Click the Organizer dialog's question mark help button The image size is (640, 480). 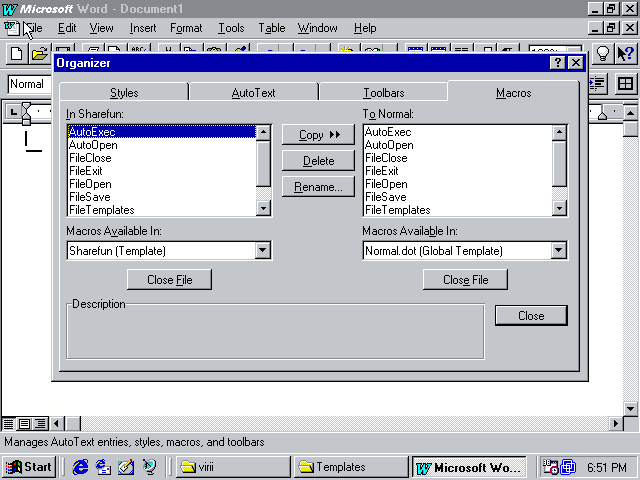pyautogui.click(x=558, y=63)
